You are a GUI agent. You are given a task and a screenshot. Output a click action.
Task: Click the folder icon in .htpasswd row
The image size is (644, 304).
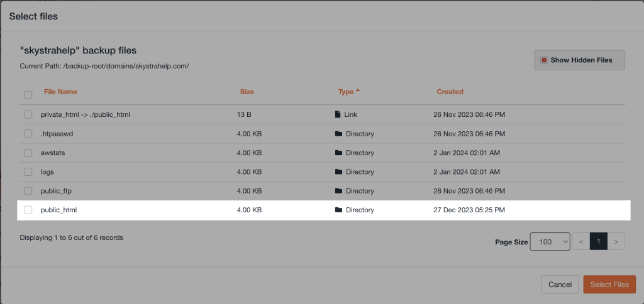click(338, 134)
